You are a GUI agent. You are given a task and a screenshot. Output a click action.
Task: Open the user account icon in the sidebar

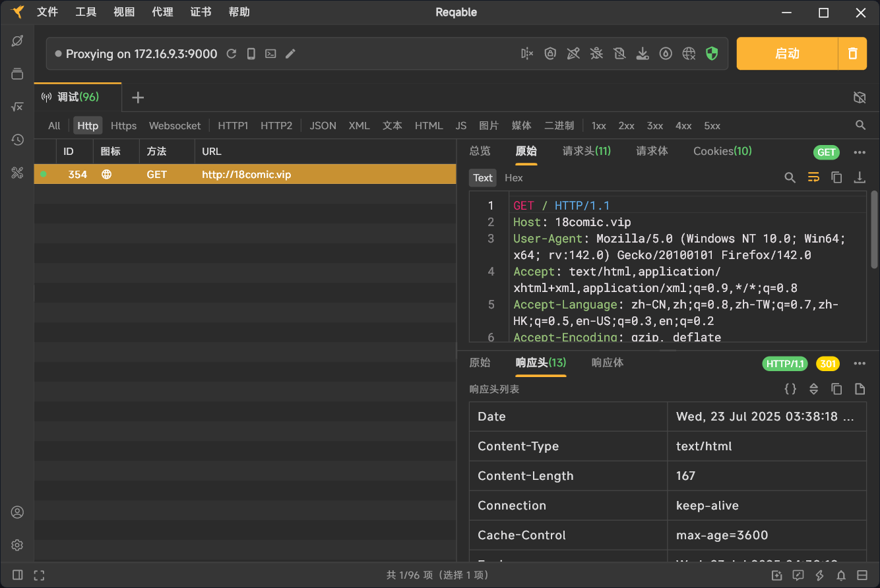(x=17, y=512)
